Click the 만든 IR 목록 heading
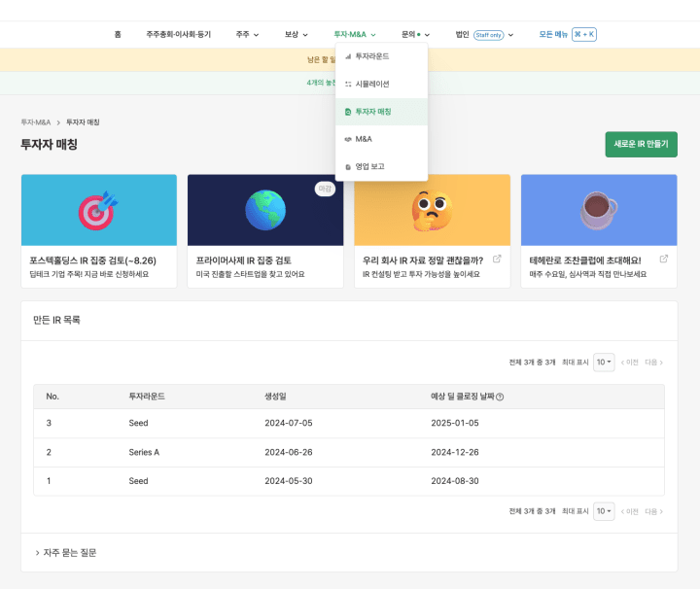Screen dimensions: 700x589 click(56, 320)
